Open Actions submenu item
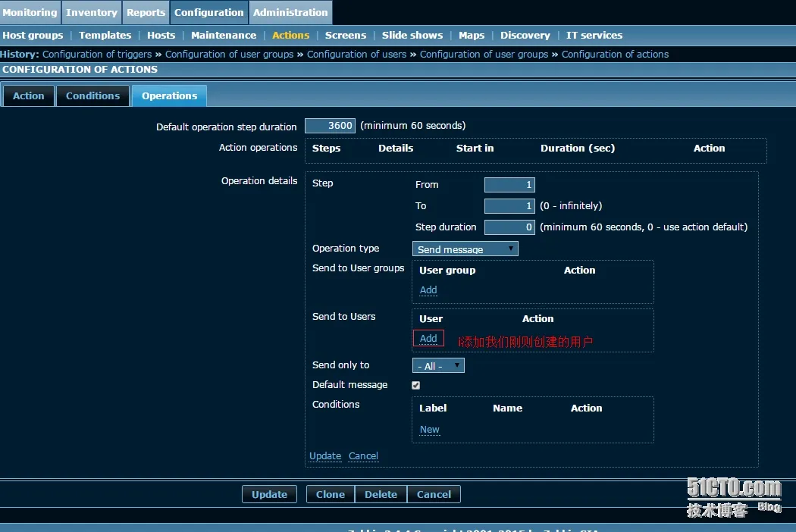 coord(290,35)
